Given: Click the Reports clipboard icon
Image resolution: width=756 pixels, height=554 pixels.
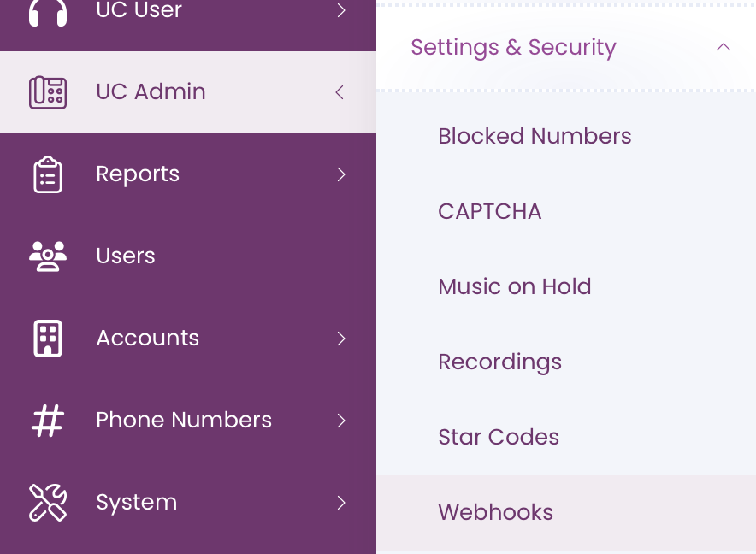Looking at the screenshot, I should click(x=48, y=174).
